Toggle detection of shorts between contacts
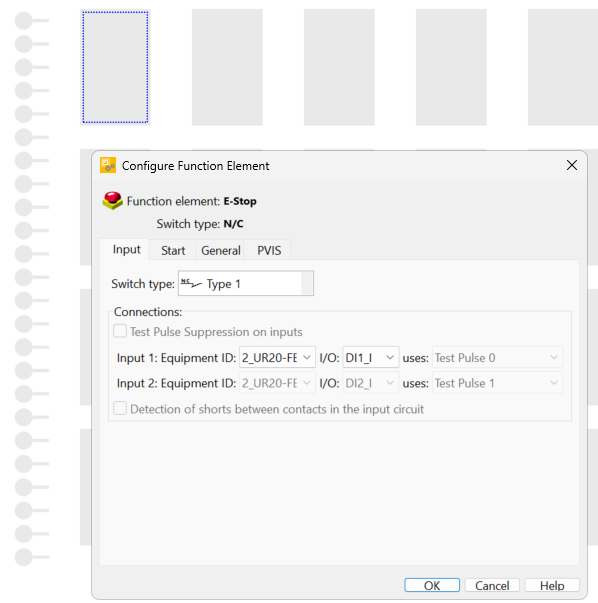This screenshot has width=598, height=603. coord(120,408)
